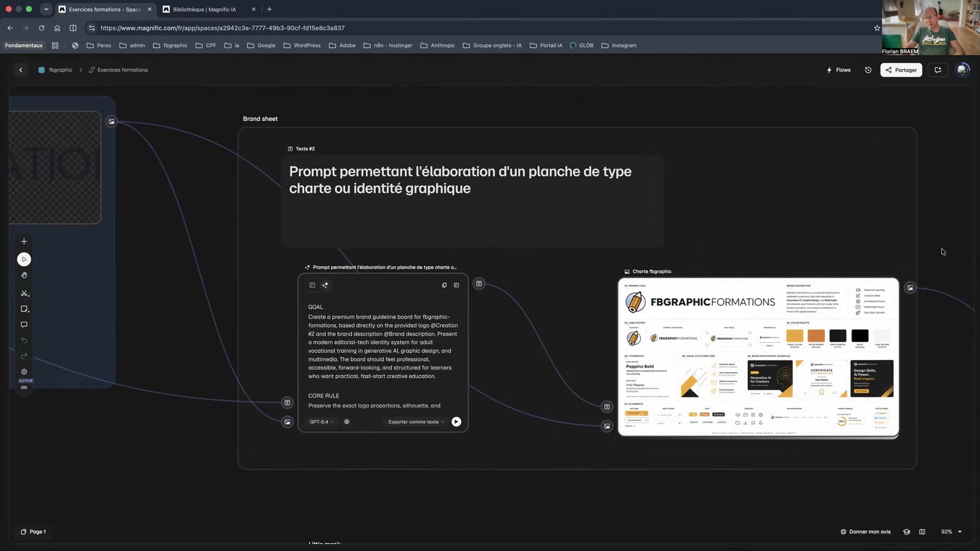Open the 92% zoom level dropdown
Image resolution: width=980 pixels, height=551 pixels.
[951, 532]
